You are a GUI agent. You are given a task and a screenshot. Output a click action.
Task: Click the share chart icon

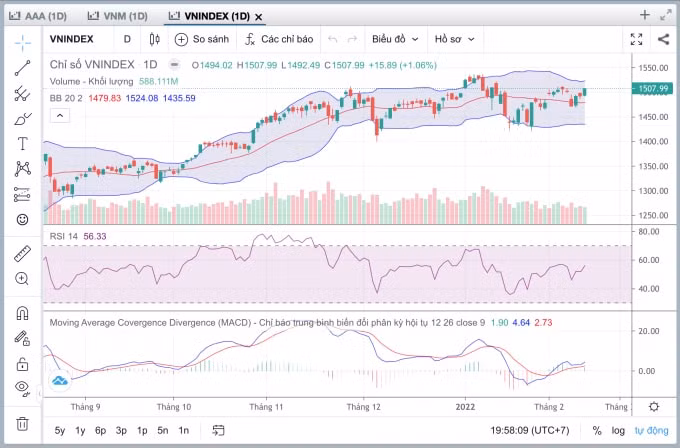click(x=663, y=39)
